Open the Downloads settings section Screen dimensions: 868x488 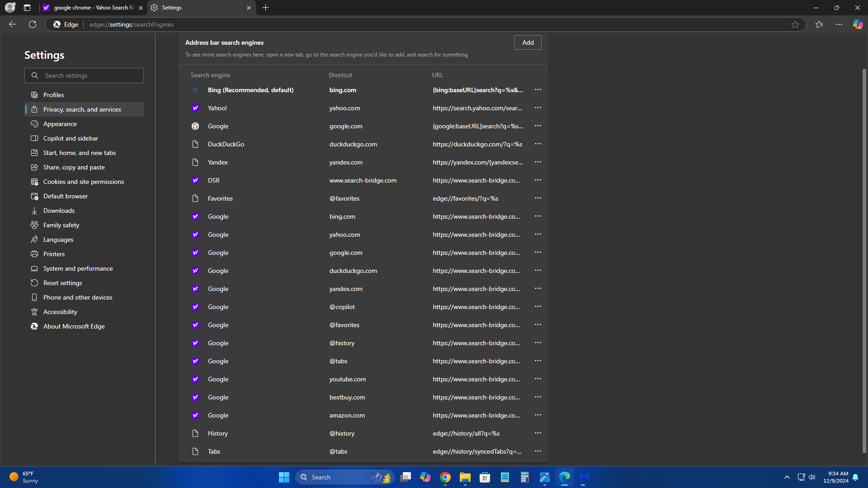(84, 211)
